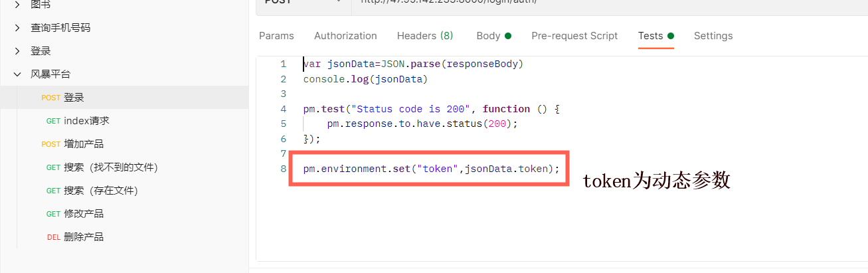The height and width of the screenshot is (273, 868).
Task: Collapse the 风暴平台 folder
Action: [17, 74]
